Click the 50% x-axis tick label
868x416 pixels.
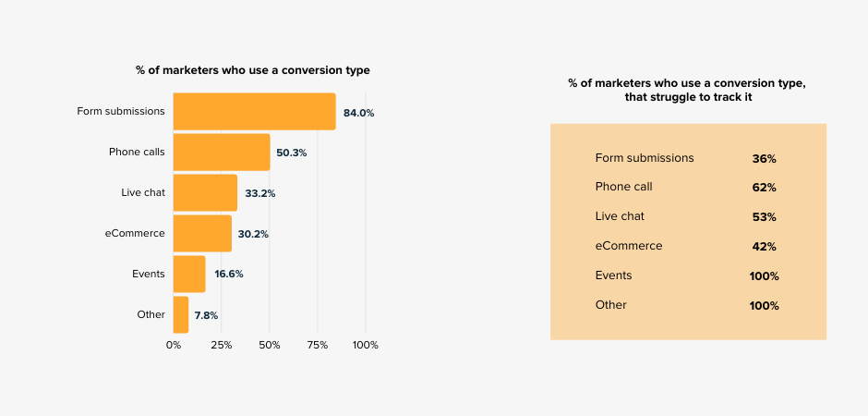point(269,345)
